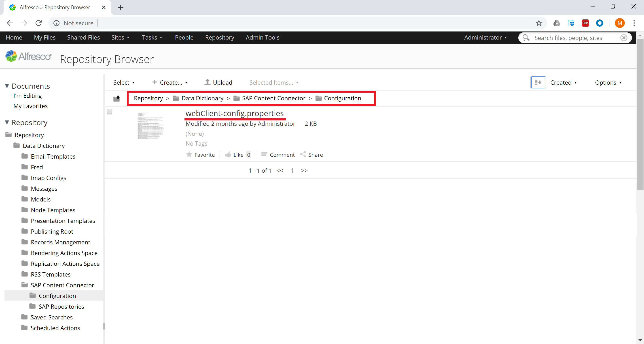Click the CORS browser extension icon
Image resolution: width=644 pixels, height=344 pixels.
coord(585,23)
